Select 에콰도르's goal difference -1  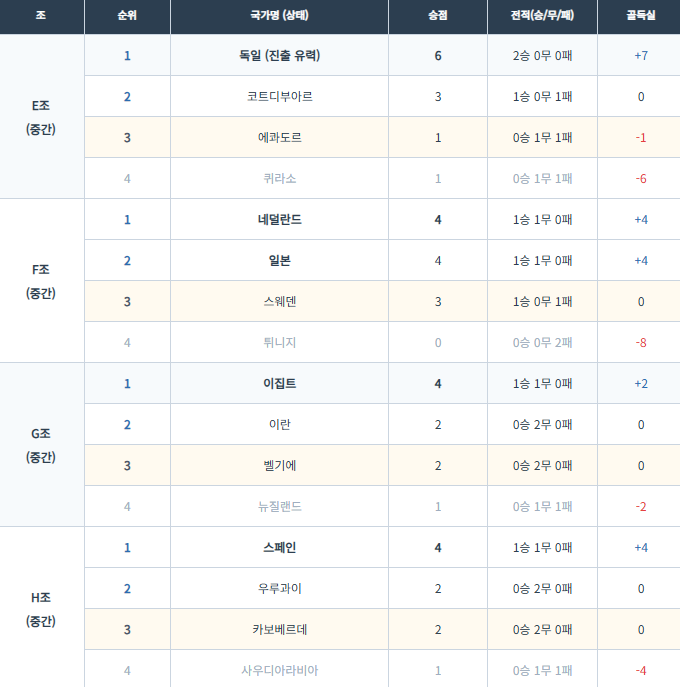pos(641,138)
